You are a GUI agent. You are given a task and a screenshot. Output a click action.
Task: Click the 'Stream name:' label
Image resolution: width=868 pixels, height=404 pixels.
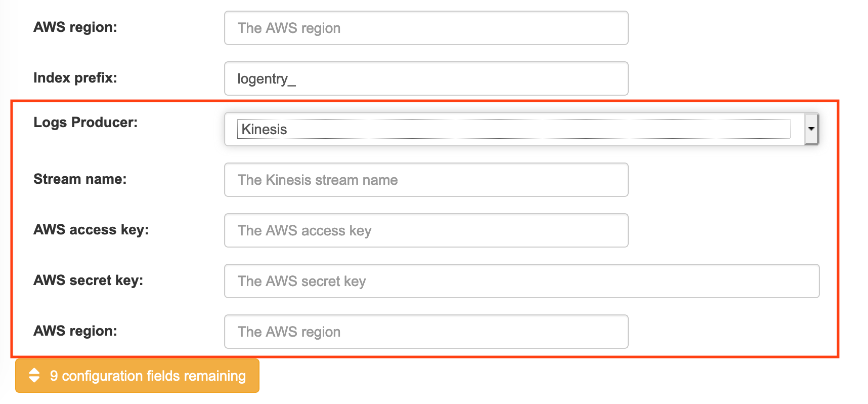(80, 179)
